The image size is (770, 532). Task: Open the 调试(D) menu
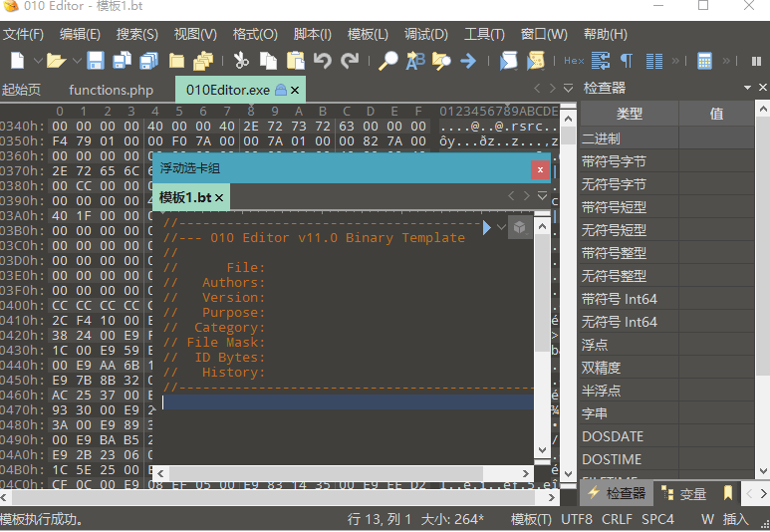[x=426, y=35]
